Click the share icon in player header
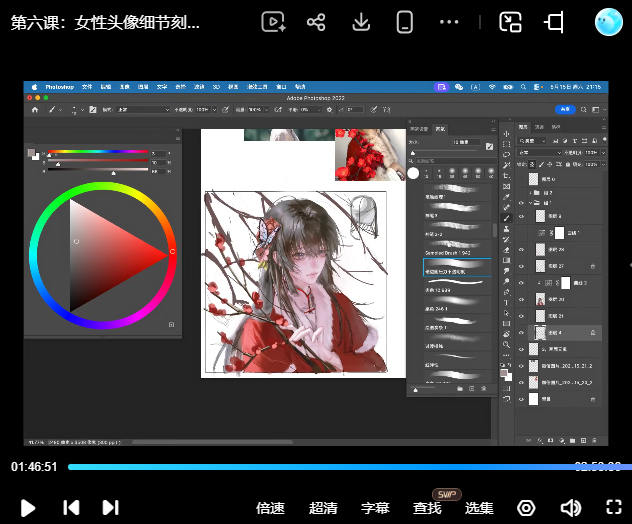Viewport: 632px width, 524px height. tap(316, 22)
